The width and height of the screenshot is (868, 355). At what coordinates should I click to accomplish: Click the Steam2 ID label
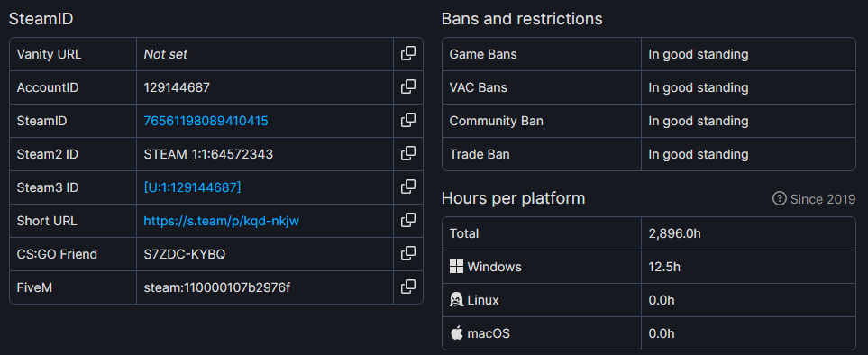click(x=48, y=154)
